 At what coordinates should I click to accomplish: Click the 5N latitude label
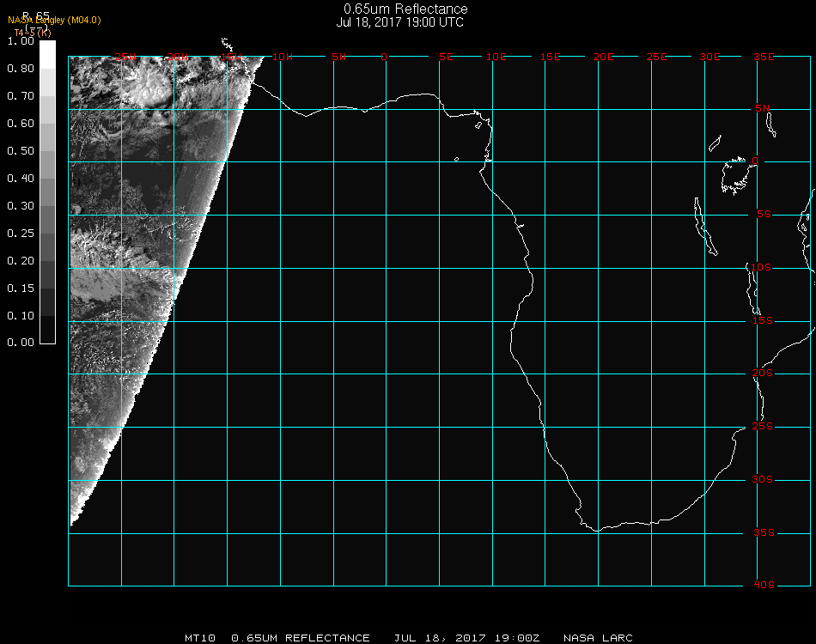pos(763,108)
